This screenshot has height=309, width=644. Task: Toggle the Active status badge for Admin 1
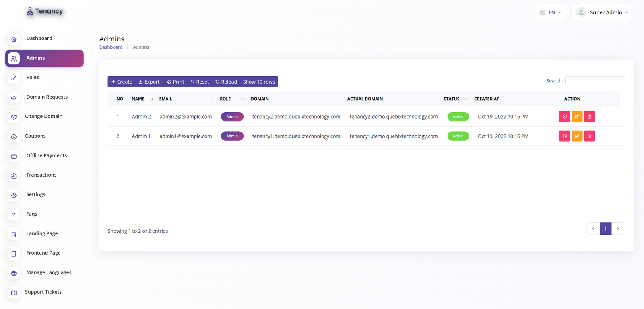click(x=458, y=136)
